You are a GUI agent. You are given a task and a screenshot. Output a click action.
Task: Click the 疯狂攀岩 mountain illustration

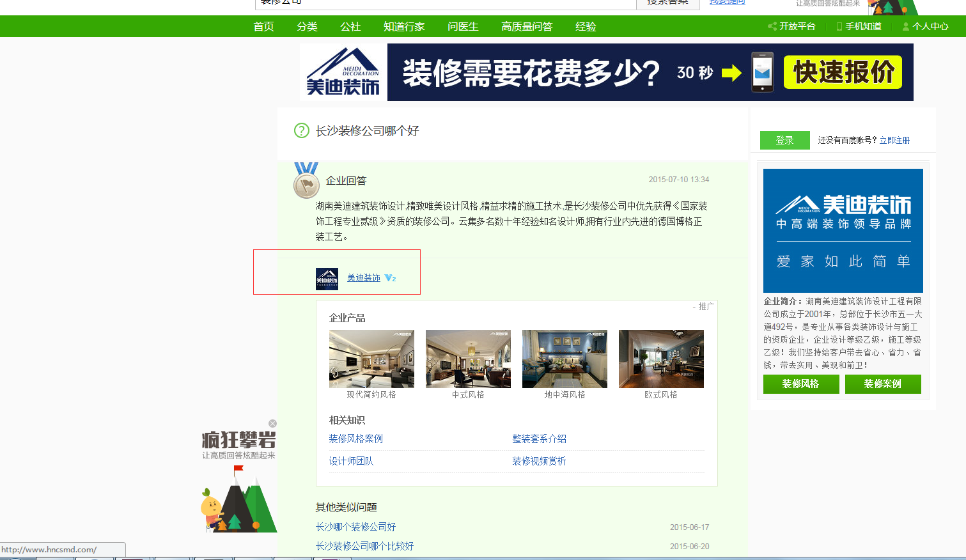coord(239,499)
